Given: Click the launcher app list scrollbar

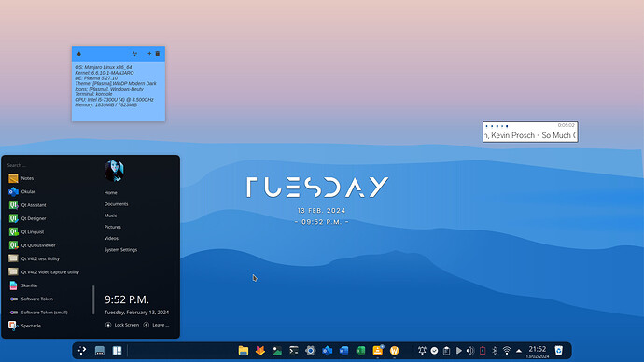Looking at the screenshot, I should tap(93, 300).
